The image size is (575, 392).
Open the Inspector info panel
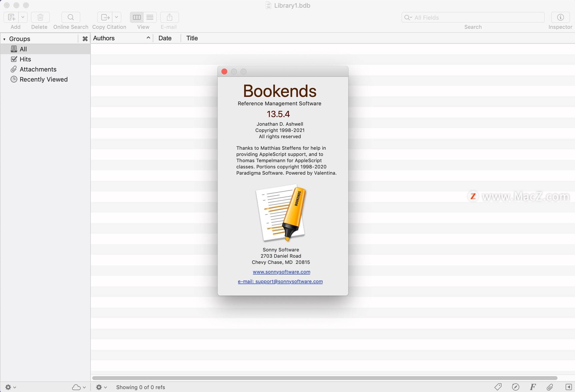(x=560, y=17)
